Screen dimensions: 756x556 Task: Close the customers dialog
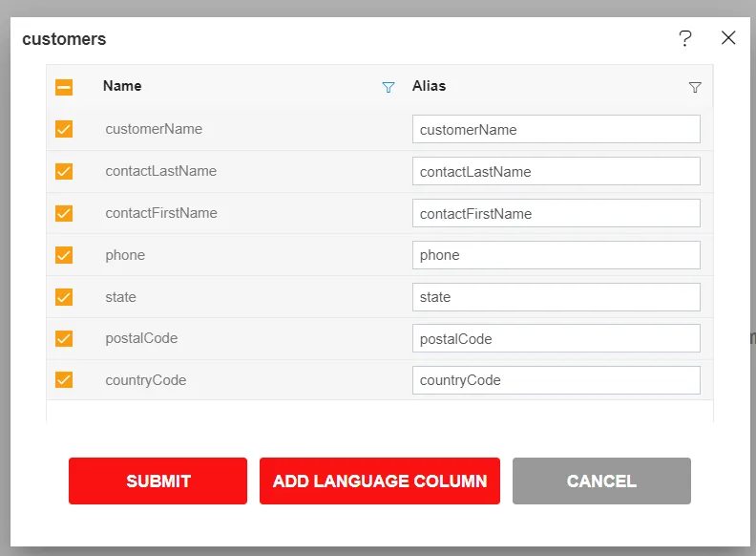pos(728,38)
